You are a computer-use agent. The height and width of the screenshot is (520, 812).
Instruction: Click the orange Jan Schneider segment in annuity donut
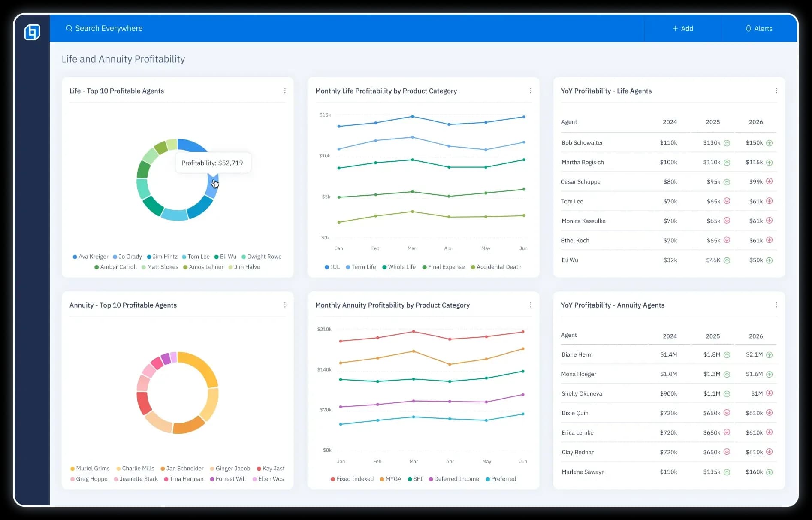189,425
